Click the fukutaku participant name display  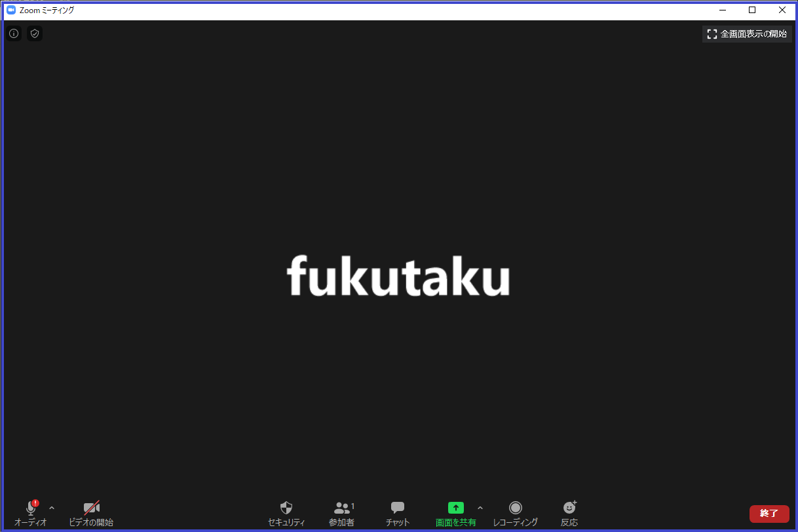pyautogui.click(x=398, y=276)
